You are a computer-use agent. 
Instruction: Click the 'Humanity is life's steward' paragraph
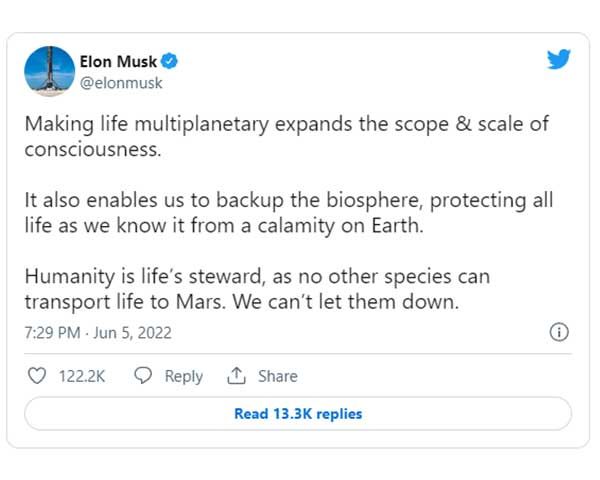257,289
